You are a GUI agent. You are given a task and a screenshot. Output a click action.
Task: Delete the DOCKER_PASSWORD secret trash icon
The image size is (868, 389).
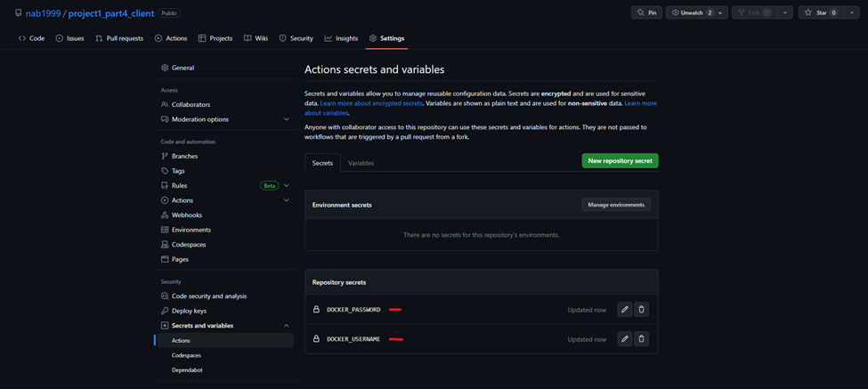coord(641,310)
